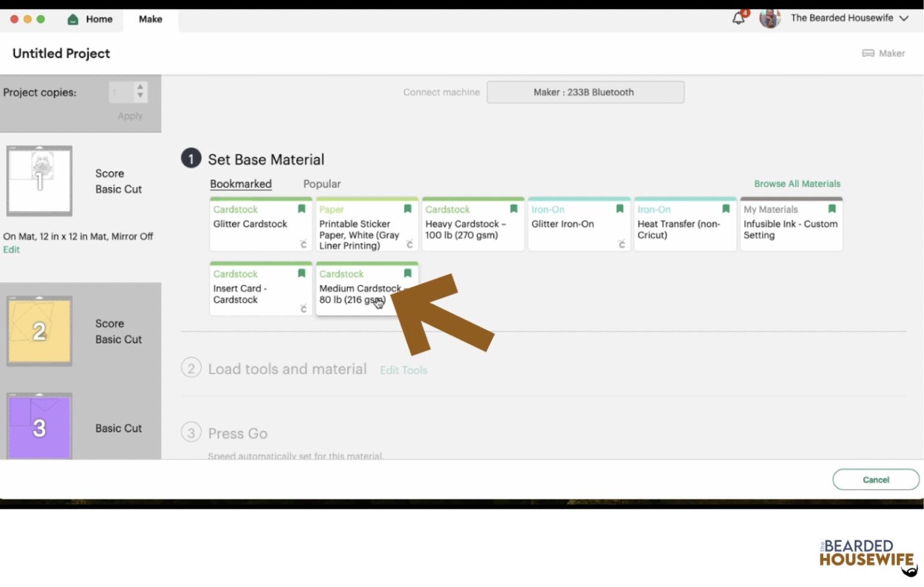Click the user profile avatar picture

point(769,18)
